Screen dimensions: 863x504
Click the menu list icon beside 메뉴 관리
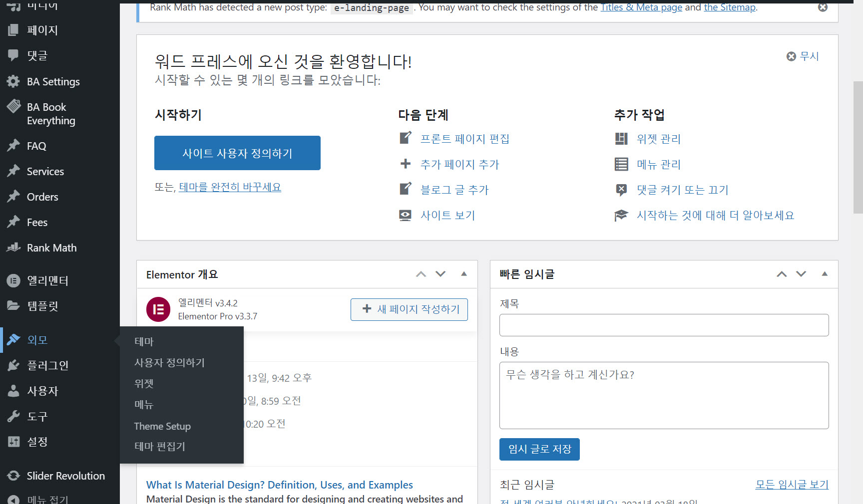(621, 164)
